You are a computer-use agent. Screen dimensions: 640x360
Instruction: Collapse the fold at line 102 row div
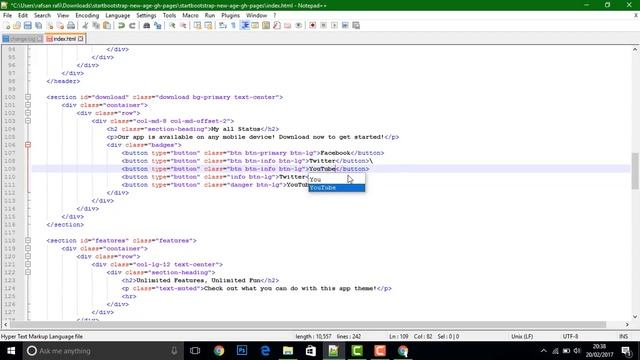28,113
